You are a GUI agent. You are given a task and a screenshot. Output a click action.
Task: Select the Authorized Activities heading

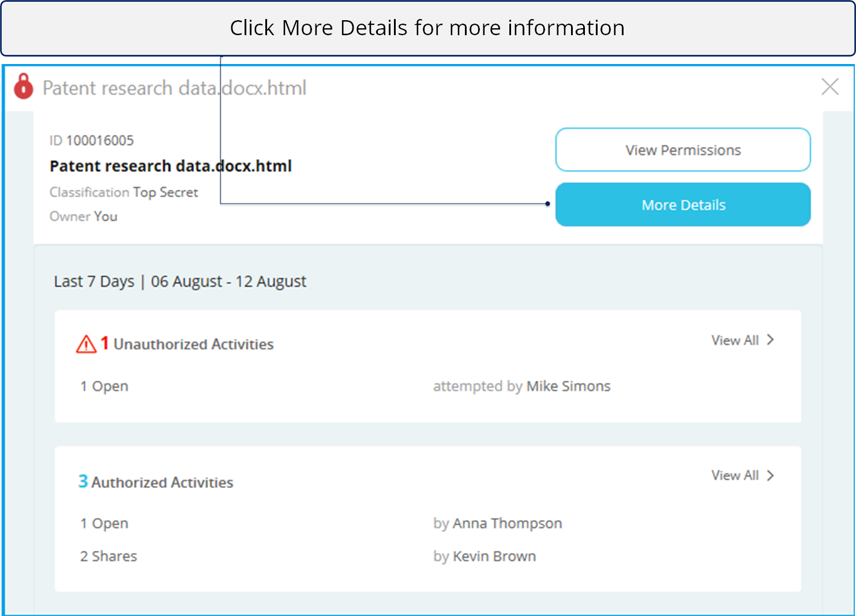pyautogui.click(x=162, y=482)
